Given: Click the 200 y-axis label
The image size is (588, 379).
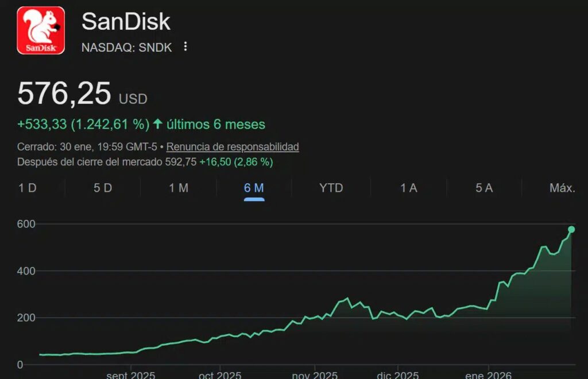Looking at the screenshot, I should click(26, 318).
